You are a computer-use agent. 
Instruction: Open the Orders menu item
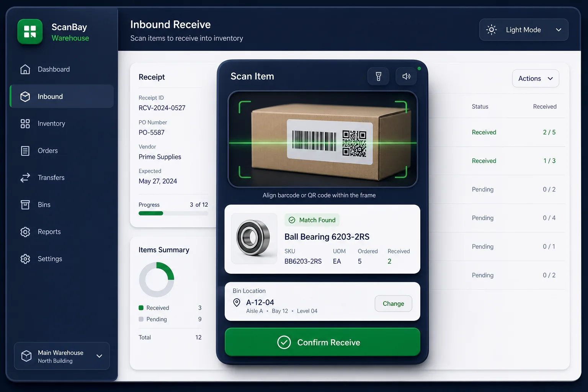(x=62, y=151)
